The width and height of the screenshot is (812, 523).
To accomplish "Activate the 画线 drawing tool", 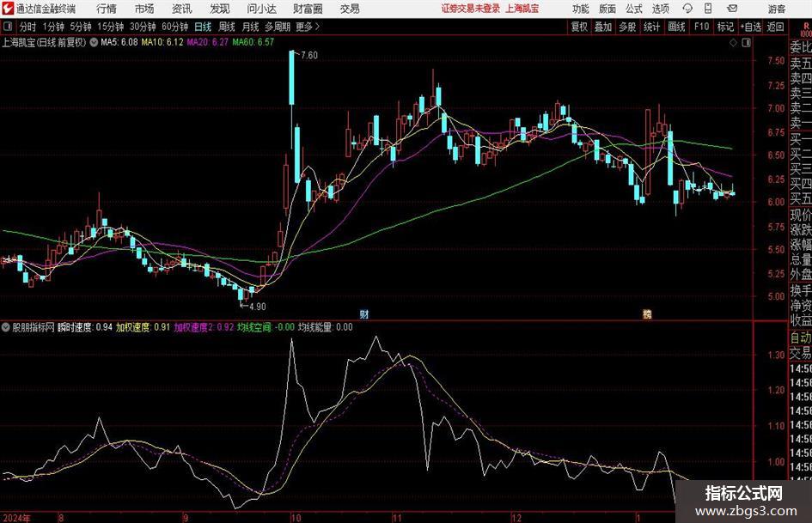I will tap(676, 27).
